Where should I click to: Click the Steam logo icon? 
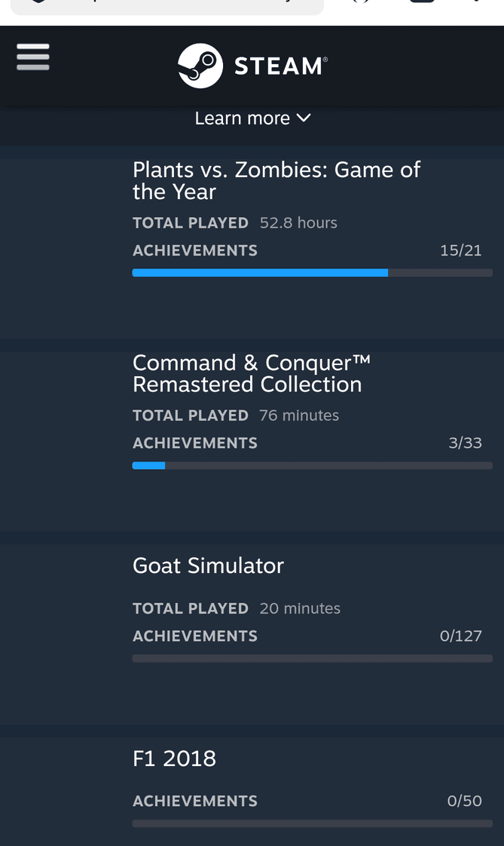point(200,66)
